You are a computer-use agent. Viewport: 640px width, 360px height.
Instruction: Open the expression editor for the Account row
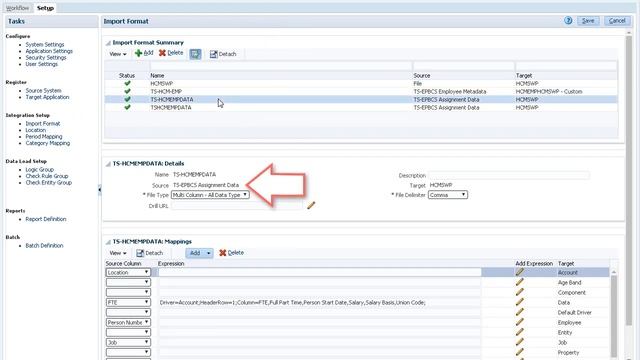[520, 272]
